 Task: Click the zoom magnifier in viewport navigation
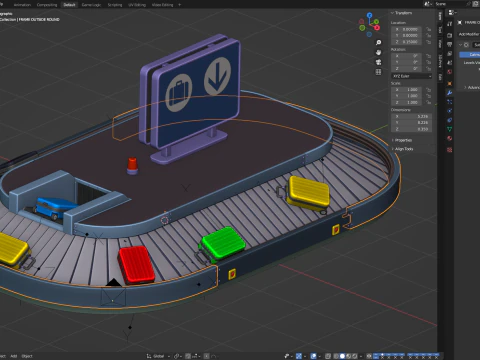click(x=378, y=42)
